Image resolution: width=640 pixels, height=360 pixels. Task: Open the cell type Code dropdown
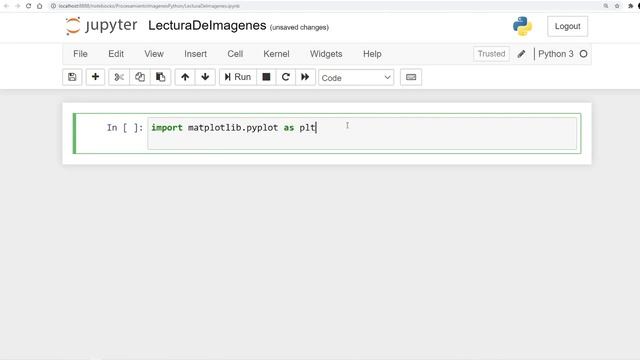tap(356, 78)
